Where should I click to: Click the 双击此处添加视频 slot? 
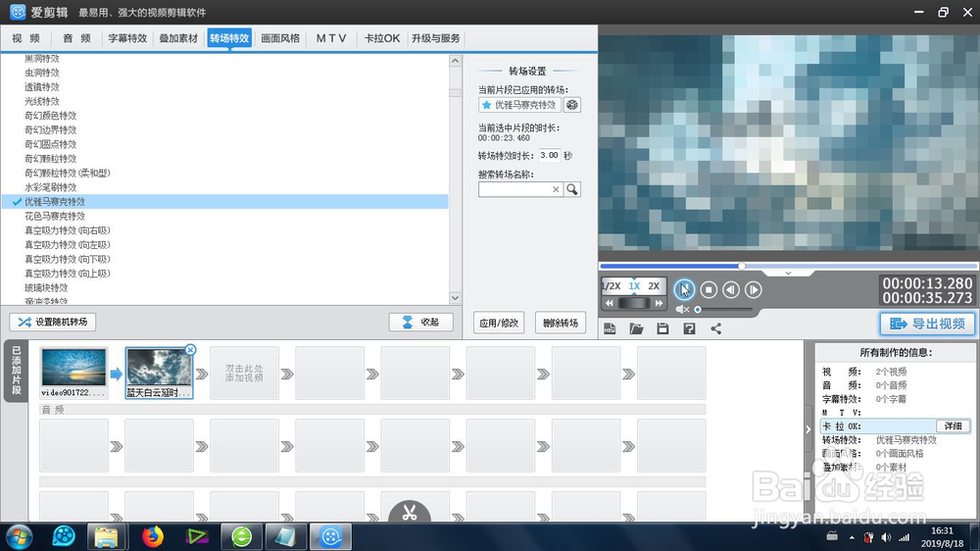244,374
